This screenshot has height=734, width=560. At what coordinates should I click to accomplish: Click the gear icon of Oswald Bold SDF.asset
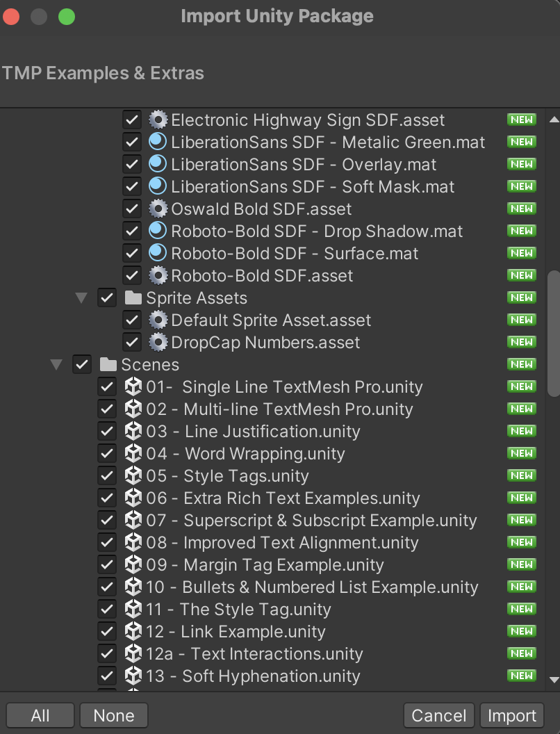[158, 209]
